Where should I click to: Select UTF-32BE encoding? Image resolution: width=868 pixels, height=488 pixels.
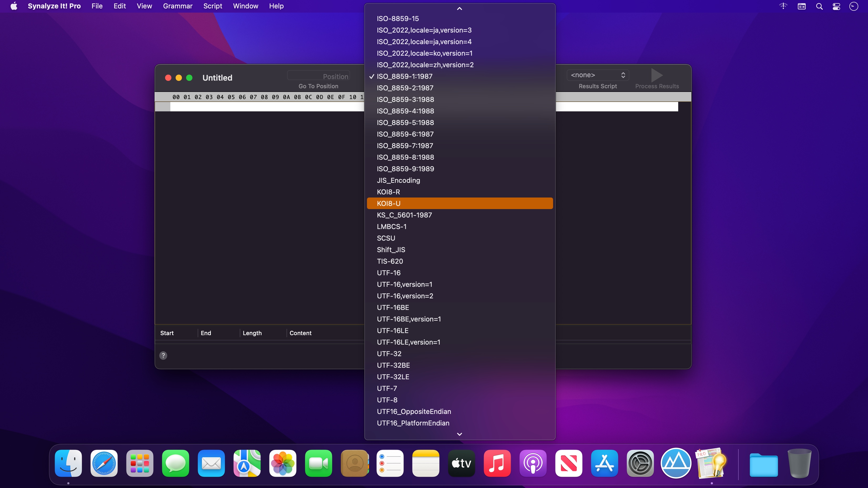click(x=459, y=365)
